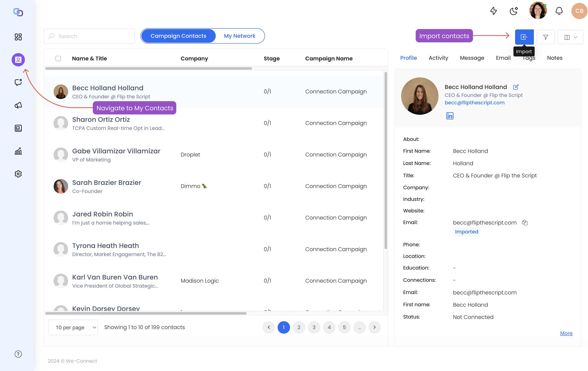The width and height of the screenshot is (588, 371).
Task: Copy Becc's email with the copy icon
Action: [x=525, y=222]
